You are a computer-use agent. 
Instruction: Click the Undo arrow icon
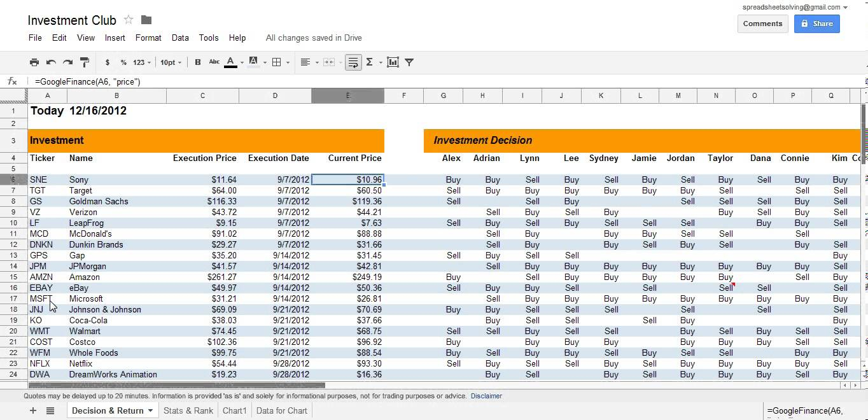51,62
